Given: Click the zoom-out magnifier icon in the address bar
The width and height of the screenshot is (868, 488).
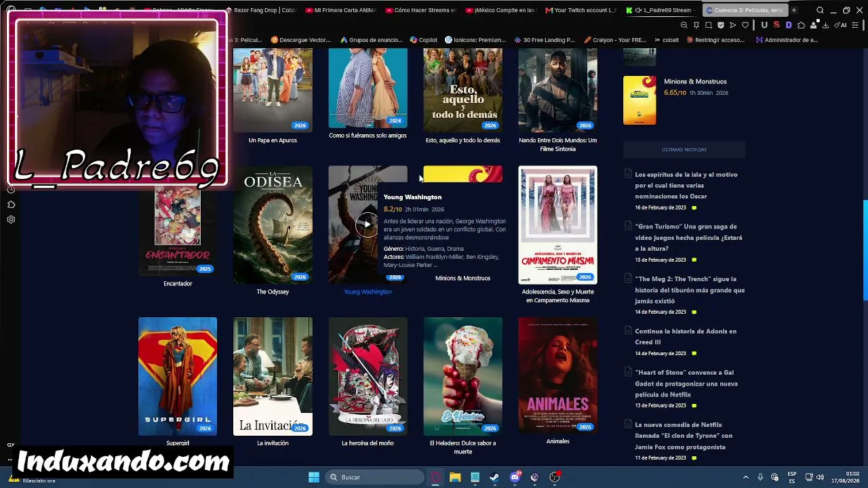Looking at the screenshot, I should pyautogui.click(x=684, y=25).
